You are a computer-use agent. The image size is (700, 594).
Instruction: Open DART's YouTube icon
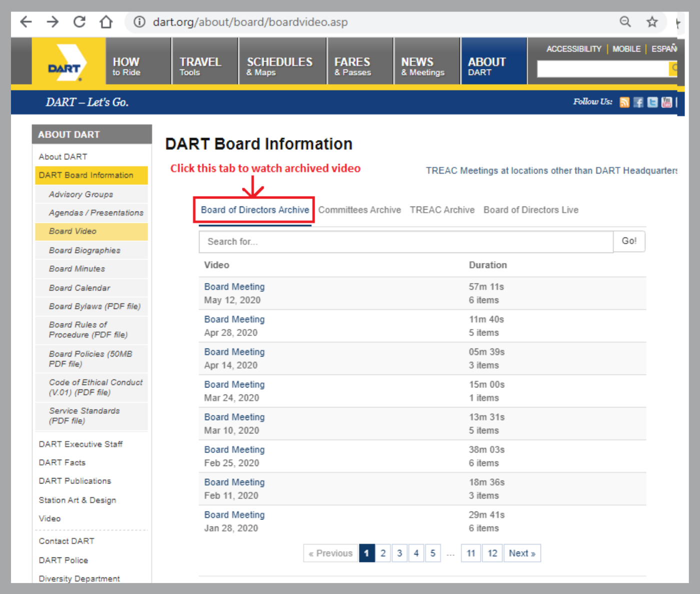pos(666,102)
